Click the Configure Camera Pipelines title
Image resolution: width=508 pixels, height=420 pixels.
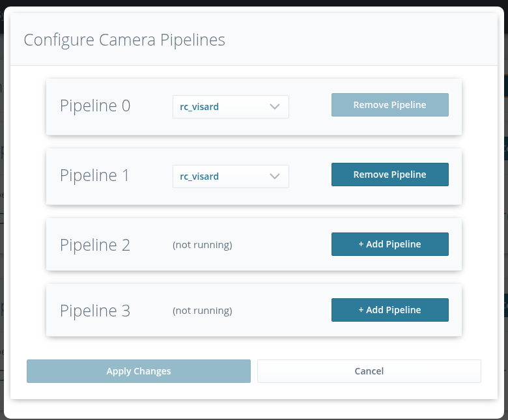point(124,40)
